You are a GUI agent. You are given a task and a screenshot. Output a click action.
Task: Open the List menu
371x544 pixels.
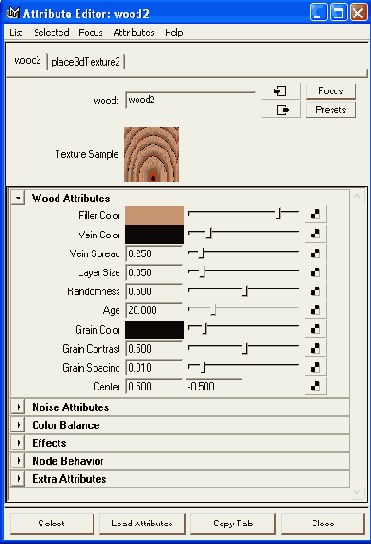(x=16, y=33)
